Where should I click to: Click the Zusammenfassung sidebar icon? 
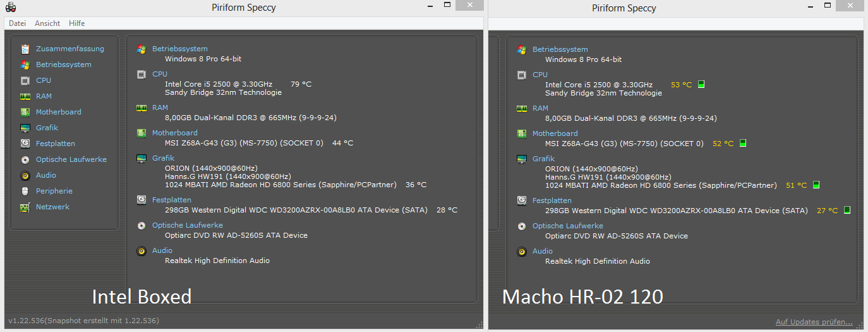pos(25,49)
